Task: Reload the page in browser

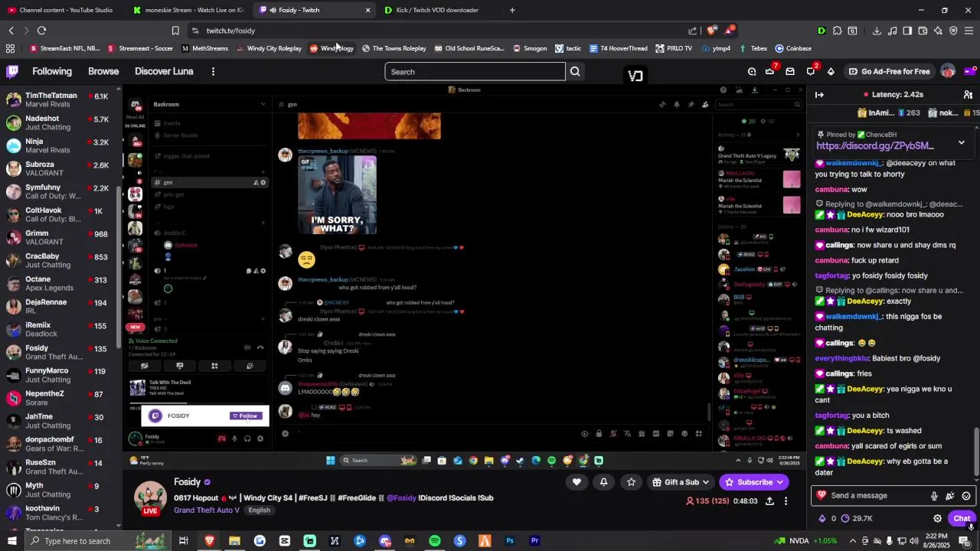Action: (41, 31)
